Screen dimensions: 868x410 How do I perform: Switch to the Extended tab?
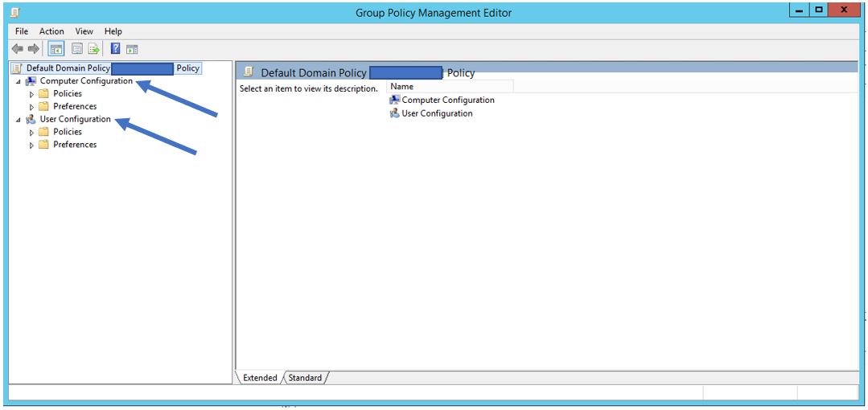(260, 377)
